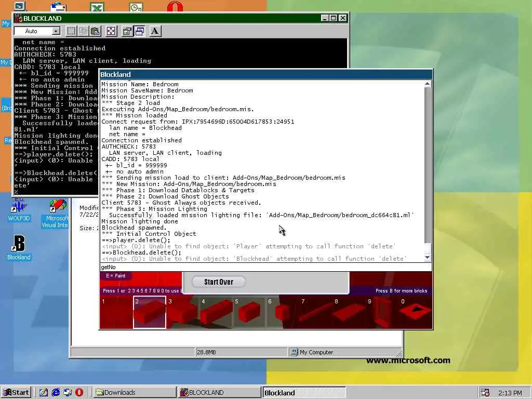Screen dimensions: 532x399
Task: Click the Paste icon in BLOCKLAND DOS toolbar
Action: (96, 31)
